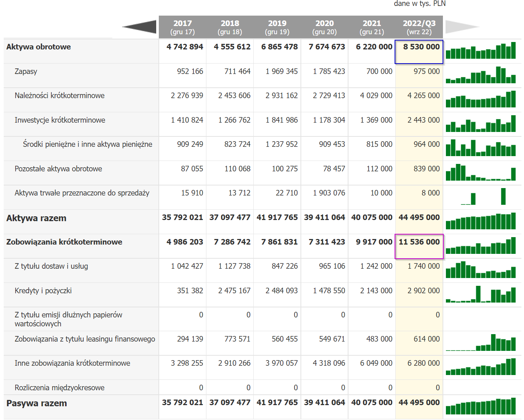Open the Należności krótkoterminowe sparkline chart
The height and width of the screenshot is (420, 524).
tap(481, 99)
